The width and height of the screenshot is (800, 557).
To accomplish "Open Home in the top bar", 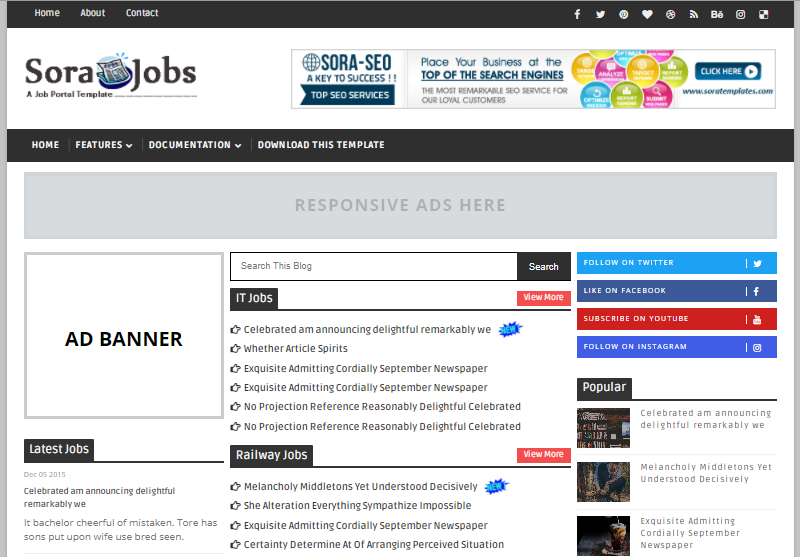I will tap(47, 13).
